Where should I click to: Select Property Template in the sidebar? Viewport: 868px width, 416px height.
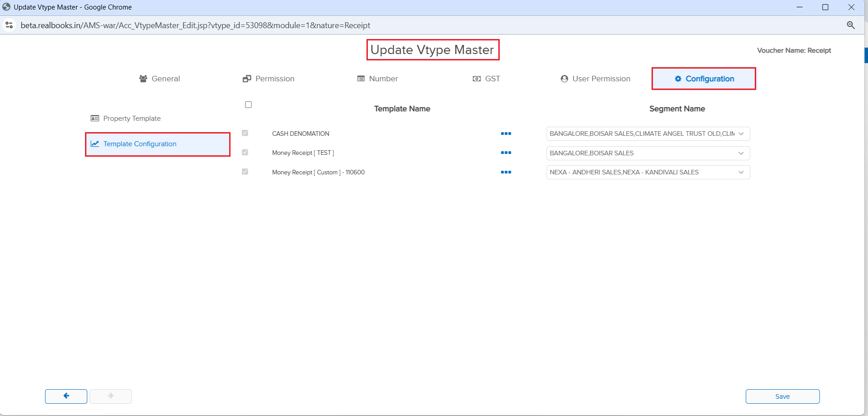132,119
